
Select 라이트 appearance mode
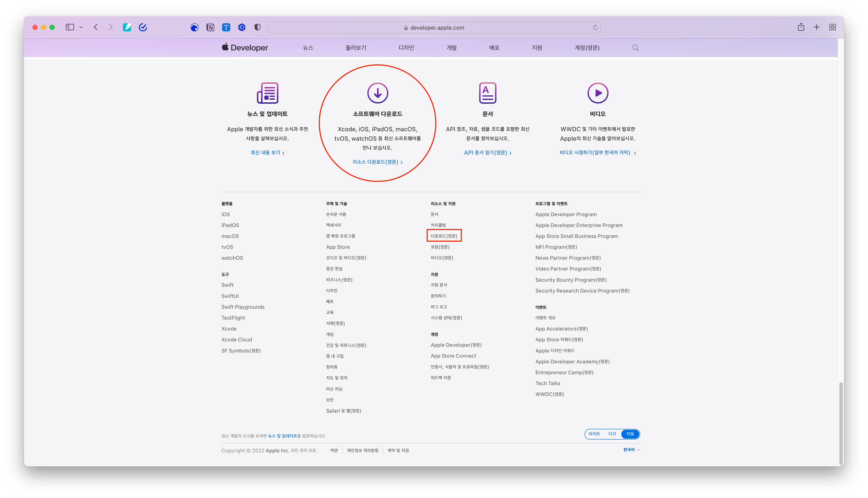click(594, 434)
